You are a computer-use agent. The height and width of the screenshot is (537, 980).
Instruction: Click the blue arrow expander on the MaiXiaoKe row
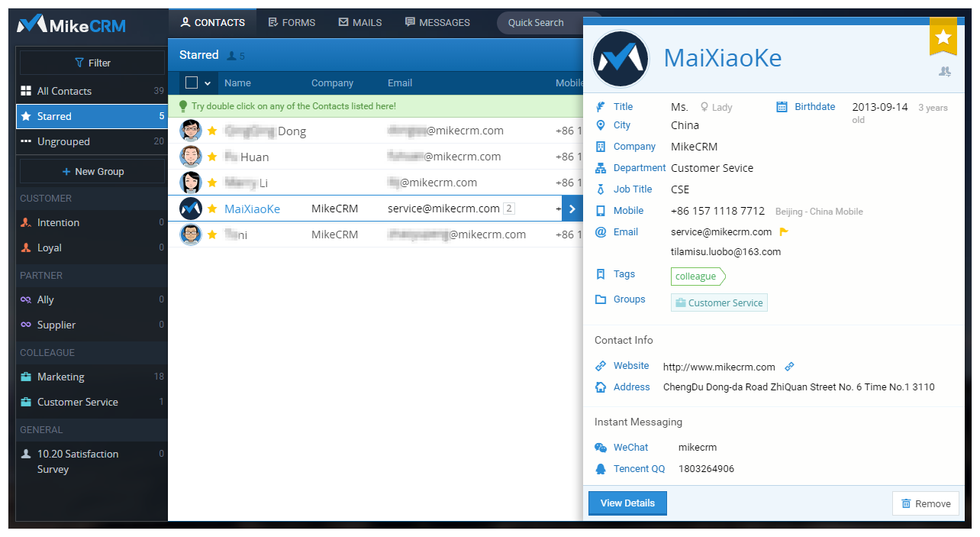point(572,209)
